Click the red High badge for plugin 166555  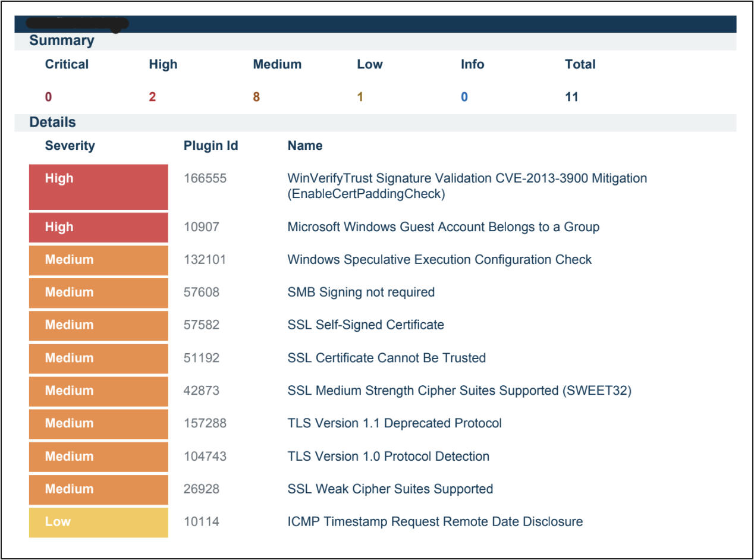pyautogui.click(x=98, y=187)
